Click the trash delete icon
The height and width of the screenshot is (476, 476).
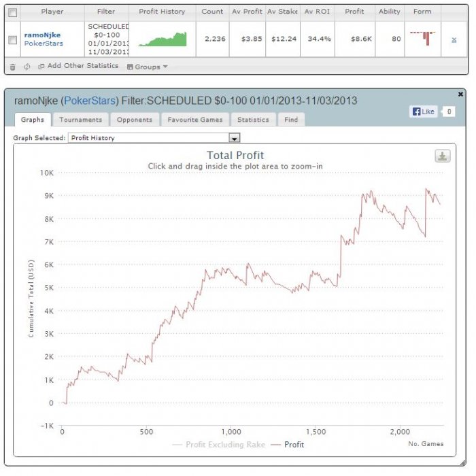pos(12,67)
